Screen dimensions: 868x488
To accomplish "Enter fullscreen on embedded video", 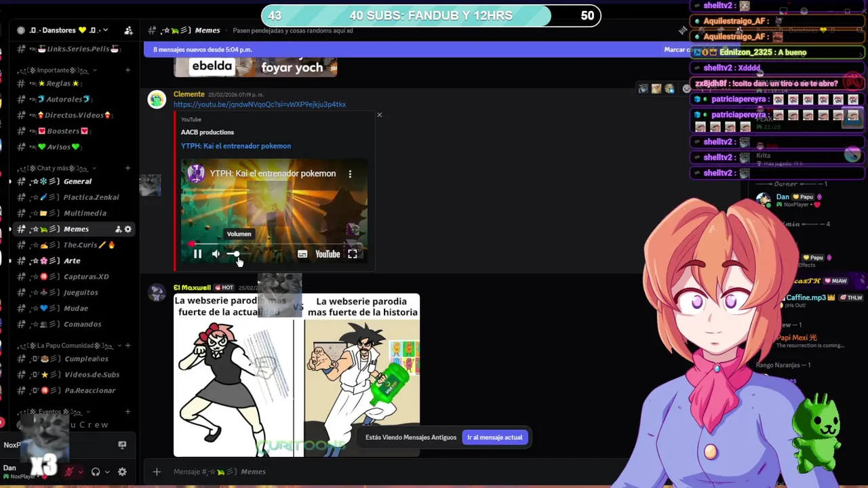I will 353,254.
